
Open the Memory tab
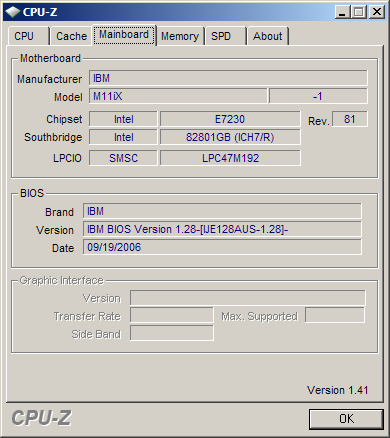coord(180,36)
